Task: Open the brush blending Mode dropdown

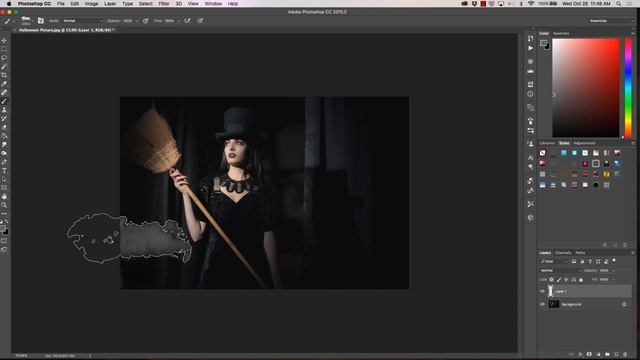Action: pyautogui.click(x=83, y=20)
